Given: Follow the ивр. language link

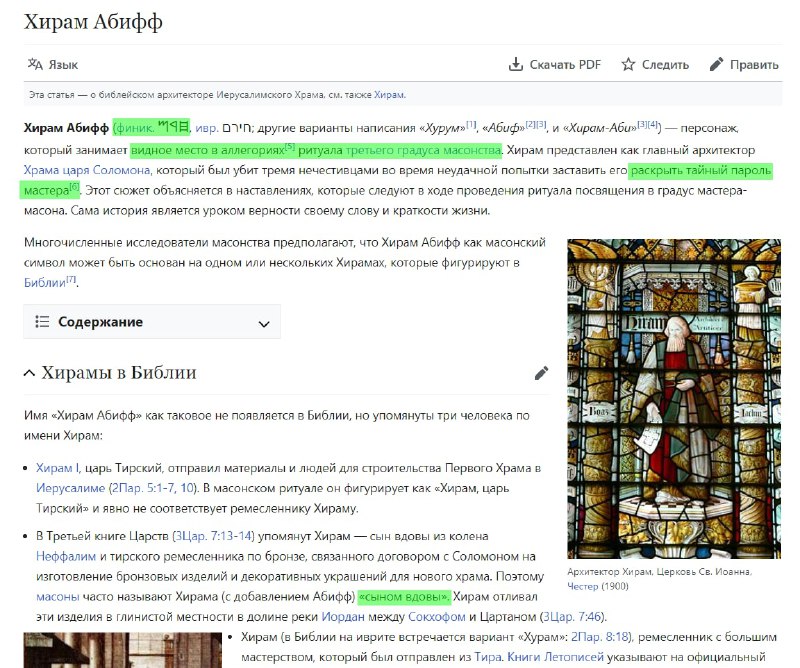Looking at the screenshot, I should tap(207, 128).
